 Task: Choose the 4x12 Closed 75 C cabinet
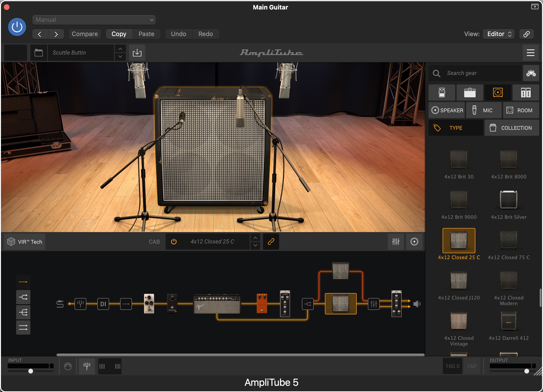(x=509, y=246)
